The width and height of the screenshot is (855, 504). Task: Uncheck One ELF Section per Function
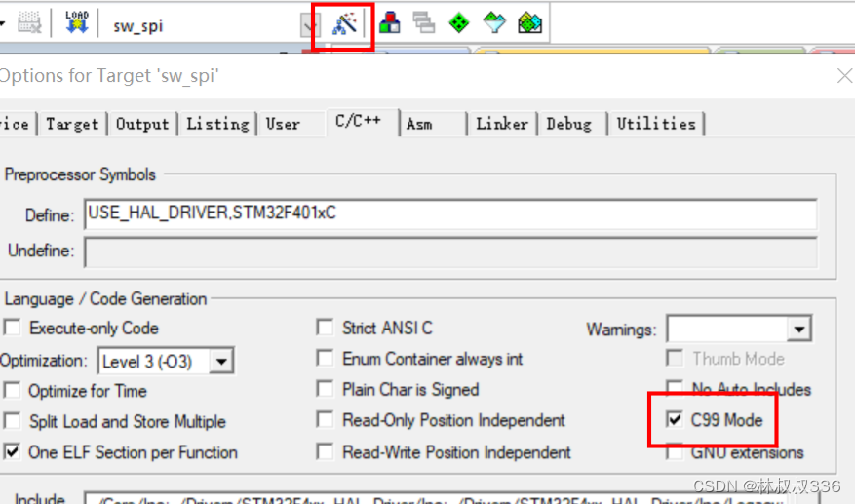coord(12,451)
